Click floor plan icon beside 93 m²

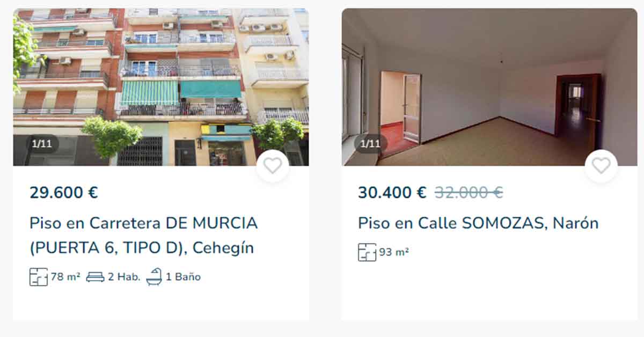(x=367, y=252)
